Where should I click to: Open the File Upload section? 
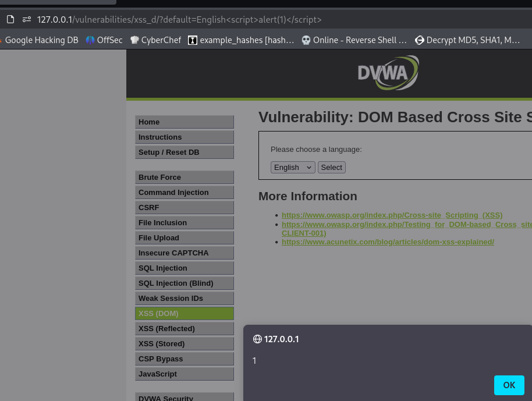[x=184, y=238]
